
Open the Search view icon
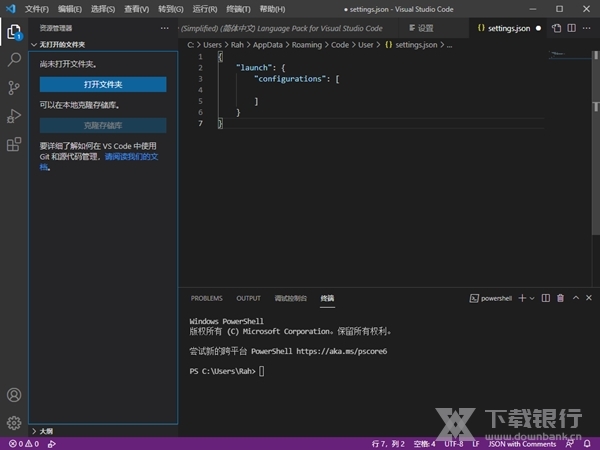point(14,60)
